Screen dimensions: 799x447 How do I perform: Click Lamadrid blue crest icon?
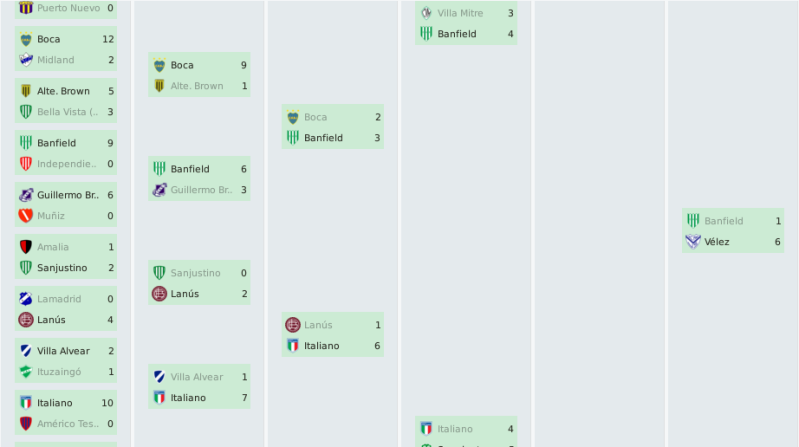click(26, 299)
